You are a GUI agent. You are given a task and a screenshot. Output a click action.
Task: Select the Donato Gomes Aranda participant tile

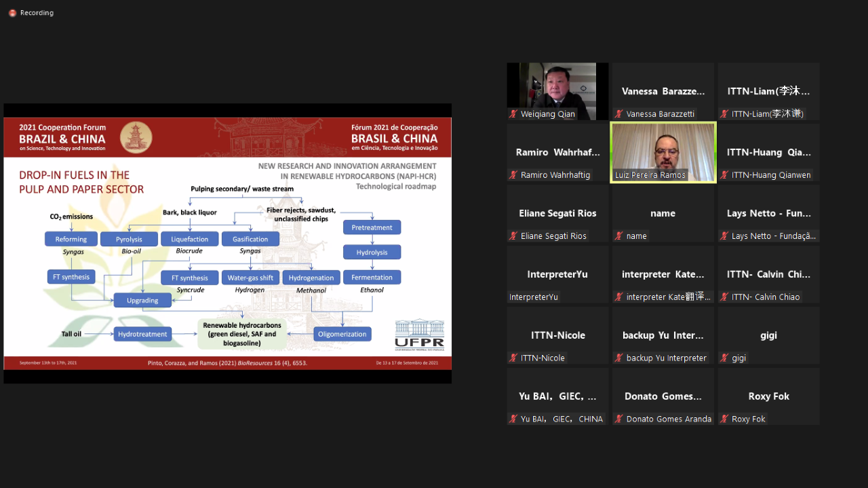(x=663, y=397)
